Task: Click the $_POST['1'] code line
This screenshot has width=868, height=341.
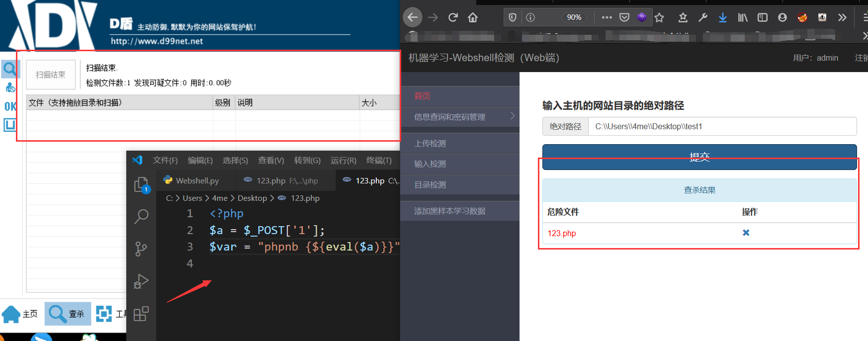Action: pyautogui.click(x=267, y=230)
